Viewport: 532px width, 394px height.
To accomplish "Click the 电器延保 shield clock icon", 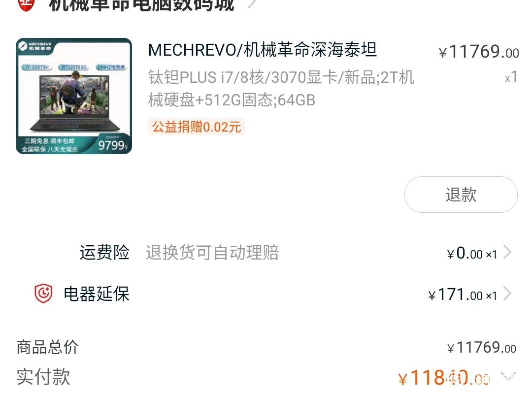I will (43, 294).
